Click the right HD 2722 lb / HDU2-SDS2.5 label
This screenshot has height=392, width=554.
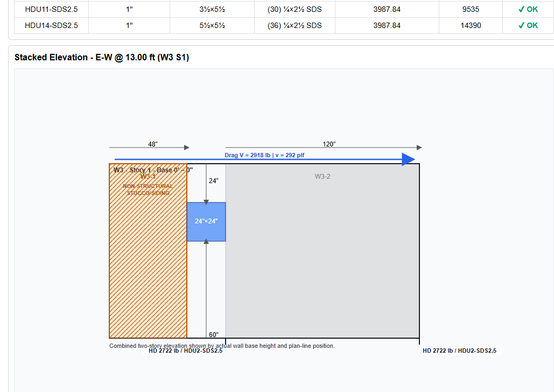pos(459,351)
